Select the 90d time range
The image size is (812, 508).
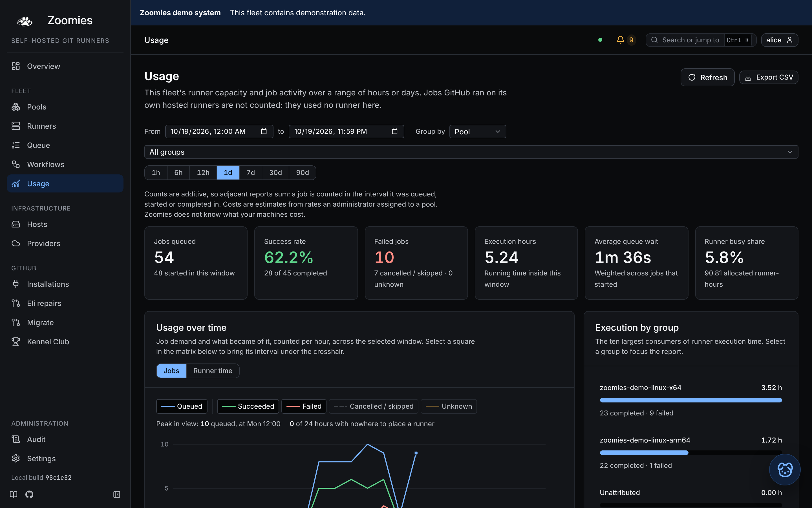tap(302, 173)
